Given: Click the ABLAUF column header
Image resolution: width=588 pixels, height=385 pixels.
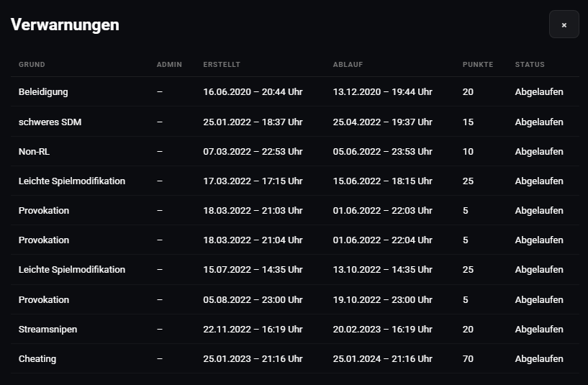Looking at the screenshot, I should tap(348, 65).
